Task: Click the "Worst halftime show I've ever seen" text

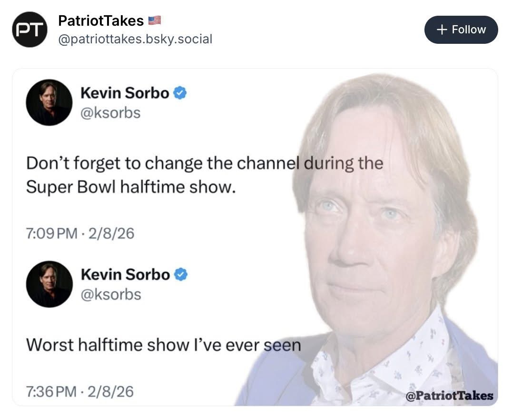Action: 163,344
